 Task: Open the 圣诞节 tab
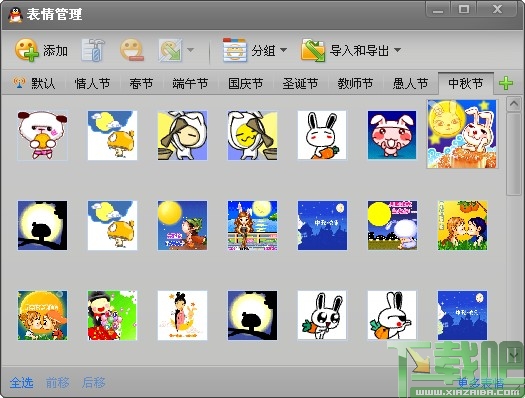click(300, 83)
